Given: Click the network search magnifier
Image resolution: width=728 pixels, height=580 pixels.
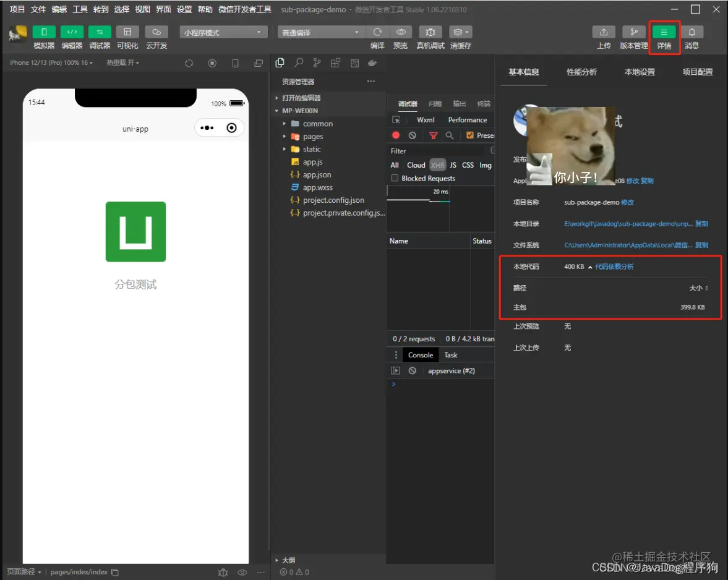Looking at the screenshot, I should [450, 135].
